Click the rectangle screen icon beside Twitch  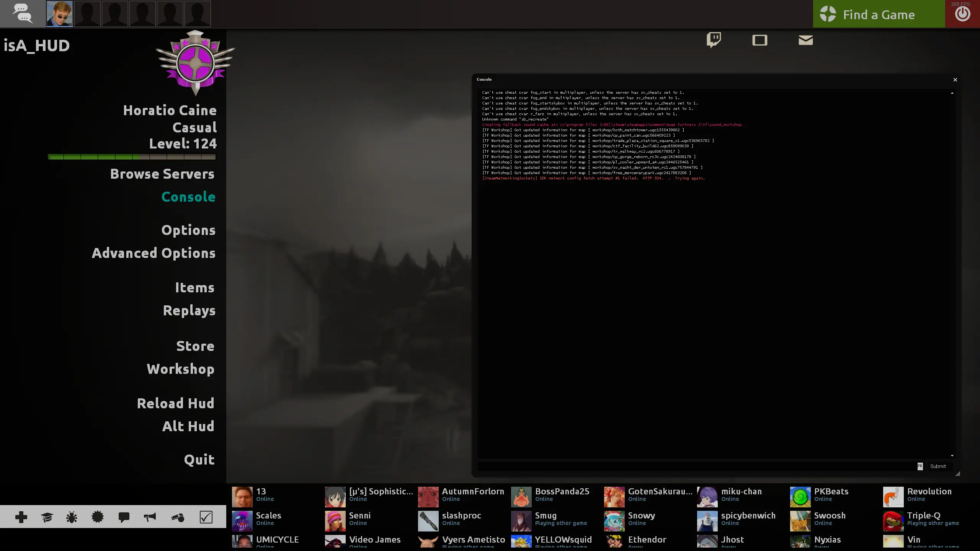click(759, 40)
